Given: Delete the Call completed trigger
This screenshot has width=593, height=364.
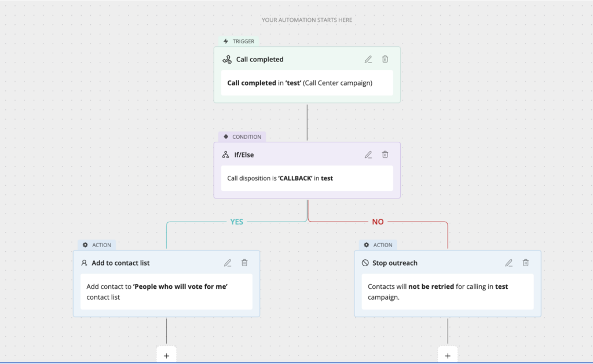Looking at the screenshot, I should [x=385, y=59].
